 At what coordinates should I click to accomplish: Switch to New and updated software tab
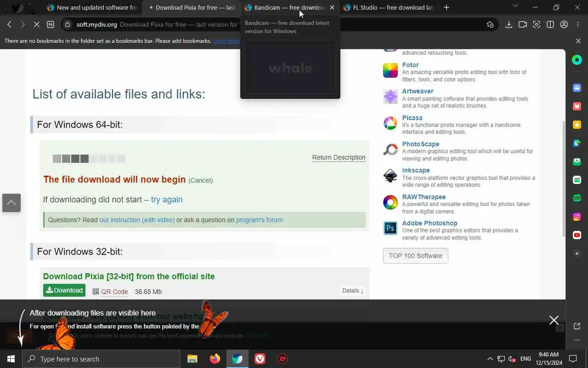[92, 7]
